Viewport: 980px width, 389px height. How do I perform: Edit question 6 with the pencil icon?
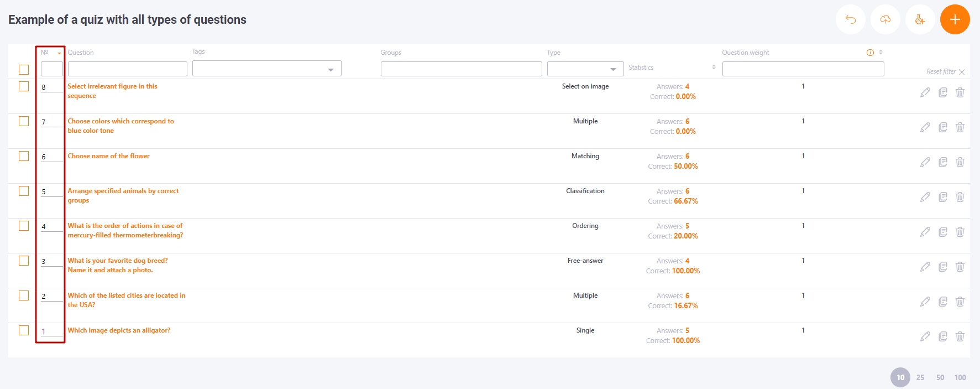[925, 162]
